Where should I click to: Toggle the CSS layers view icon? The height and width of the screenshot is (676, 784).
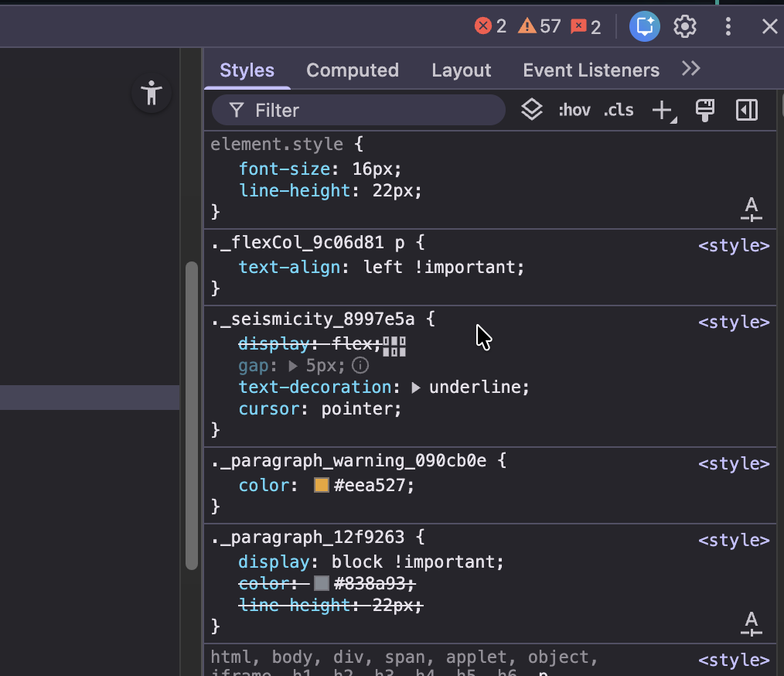(x=531, y=110)
